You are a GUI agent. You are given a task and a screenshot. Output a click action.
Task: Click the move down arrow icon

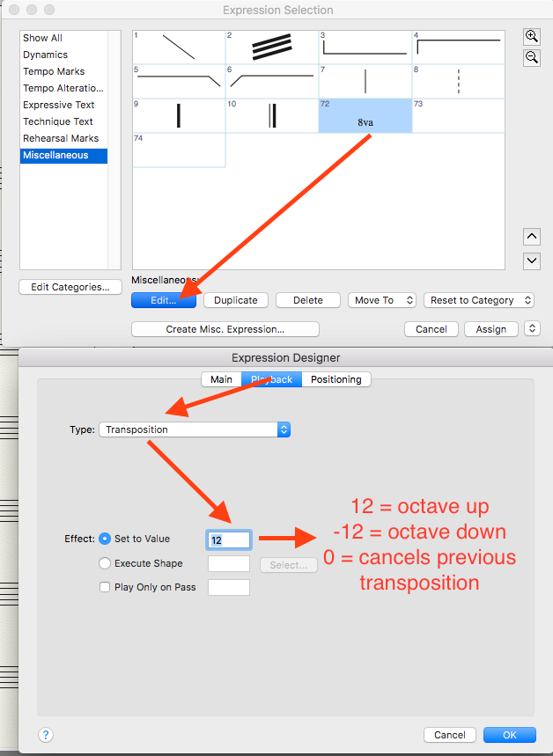click(532, 261)
